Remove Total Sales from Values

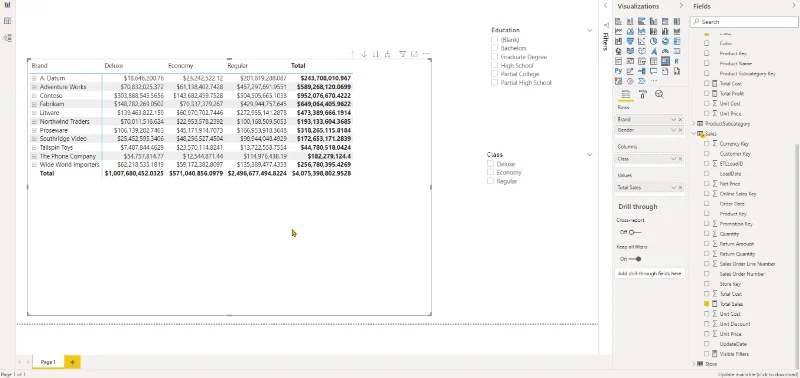coord(680,188)
